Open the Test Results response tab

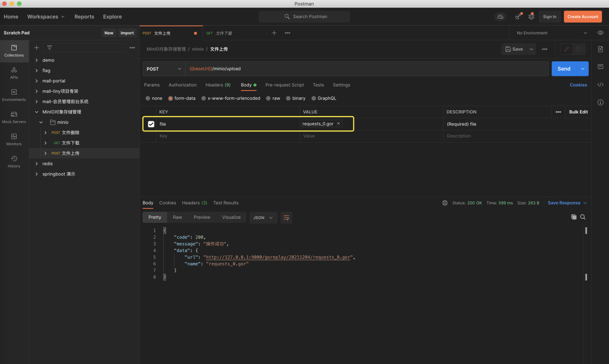click(226, 203)
